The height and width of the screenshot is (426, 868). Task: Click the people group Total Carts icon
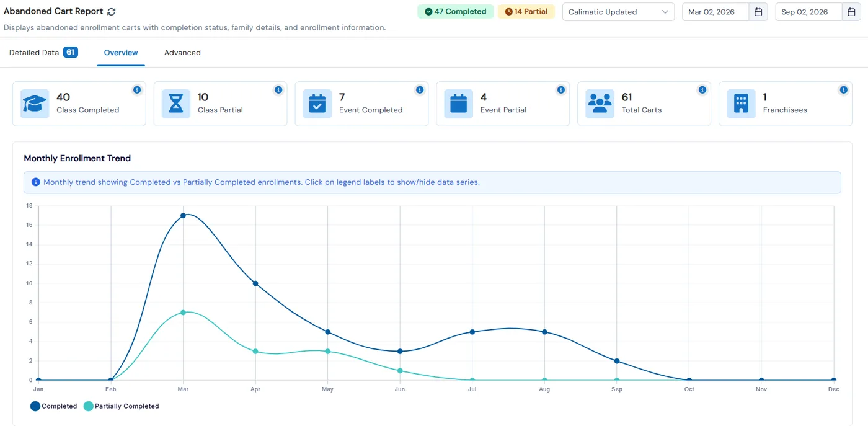tap(600, 104)
